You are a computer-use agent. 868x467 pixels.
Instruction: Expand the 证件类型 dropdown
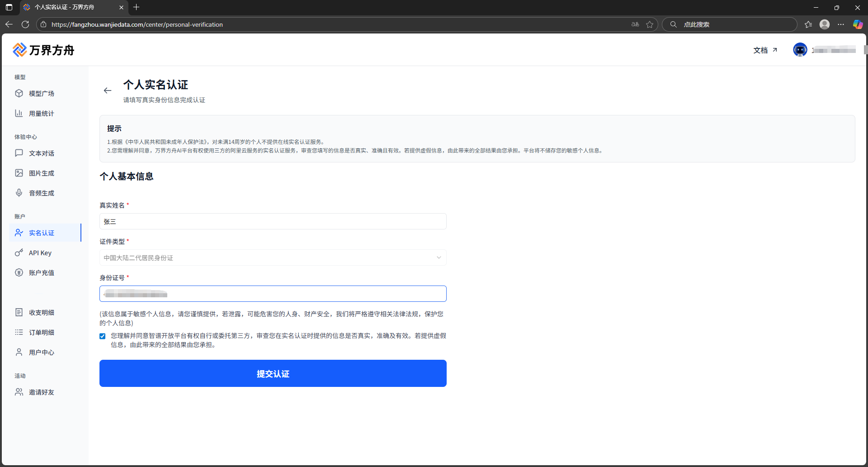coord(273,257)
